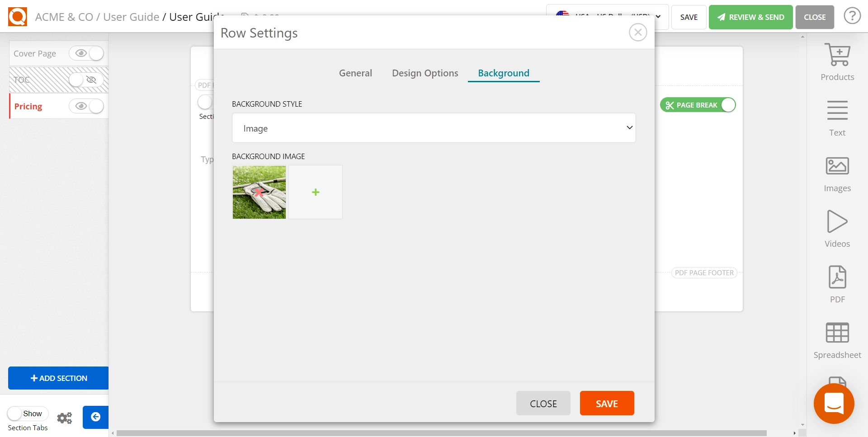Click Review & Send
This screenshot has height=437, width=868.
click(x=750, y=17)
